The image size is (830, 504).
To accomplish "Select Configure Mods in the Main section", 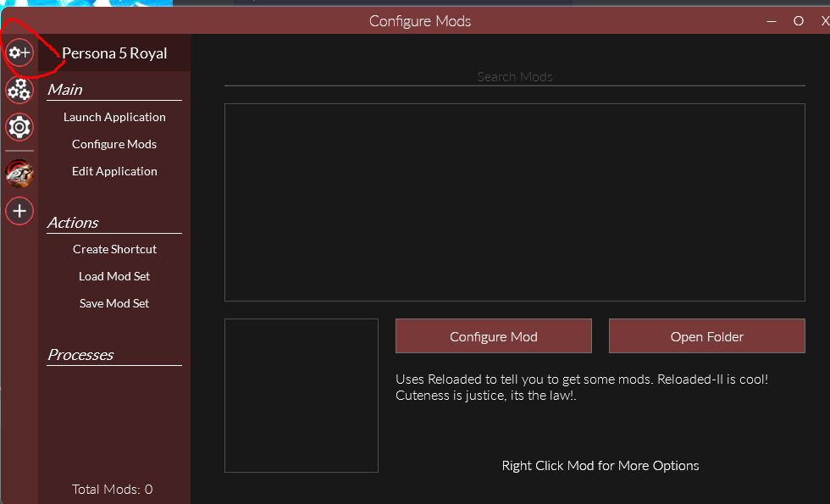I will [114, 144].
